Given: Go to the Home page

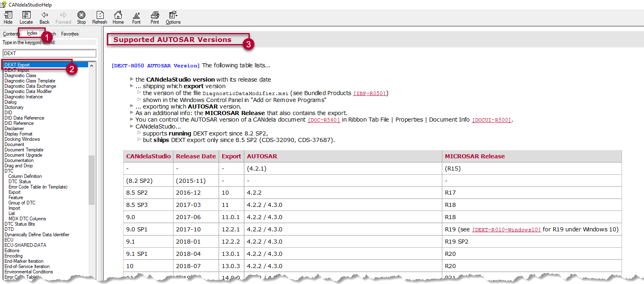Looking at the screenshot, I should (118, 18).
